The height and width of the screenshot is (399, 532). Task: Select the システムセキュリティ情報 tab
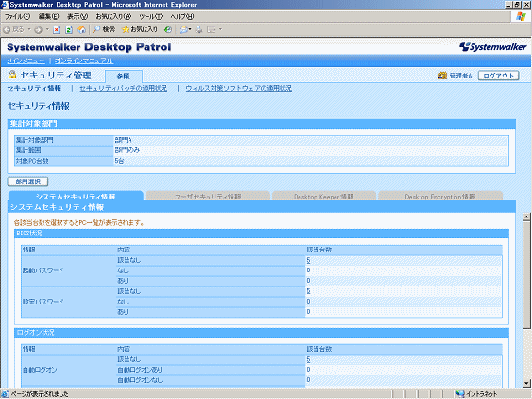tap(76, 197)
